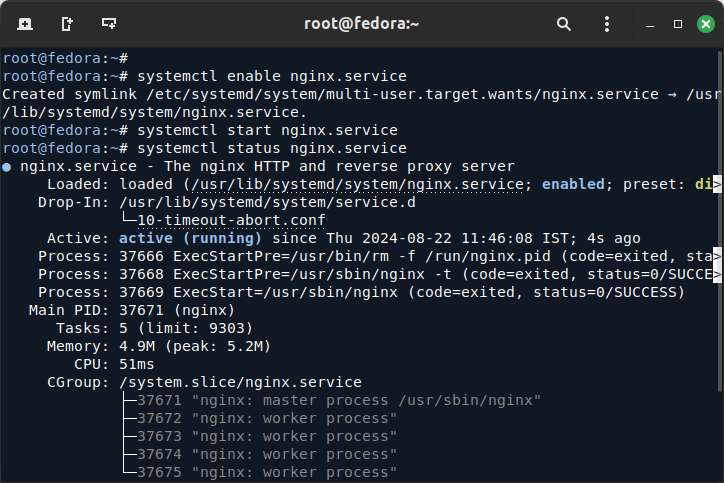Open the terminal search icon
The width and height of the screenshot is (724, 483).
click(x=563, y=24)
